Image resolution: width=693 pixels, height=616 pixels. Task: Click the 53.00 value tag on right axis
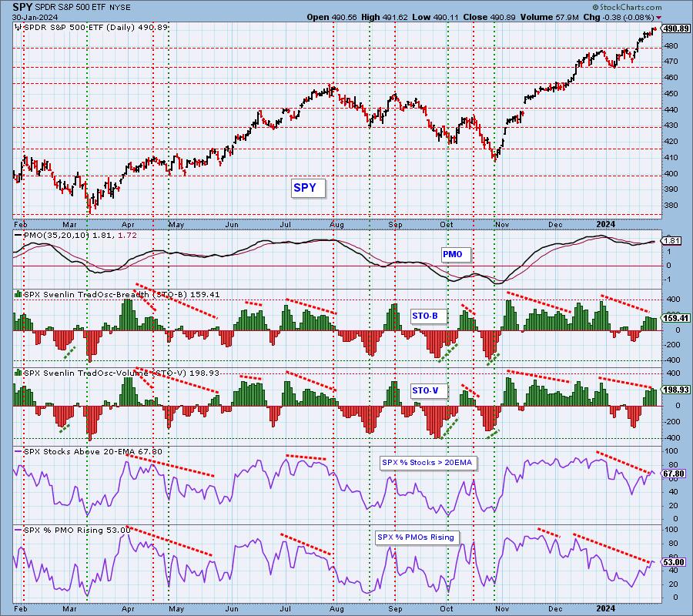(x=674, y=563)
